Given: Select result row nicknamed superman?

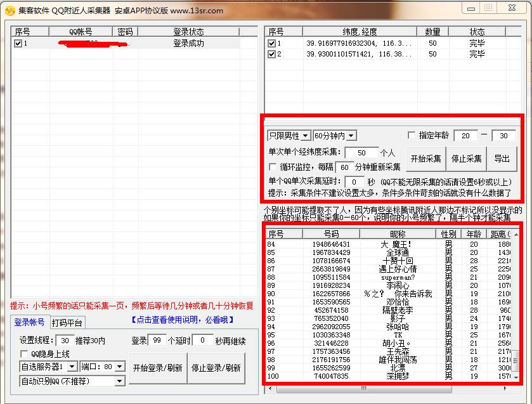Looking at the screenshot, I should point(389,277).
